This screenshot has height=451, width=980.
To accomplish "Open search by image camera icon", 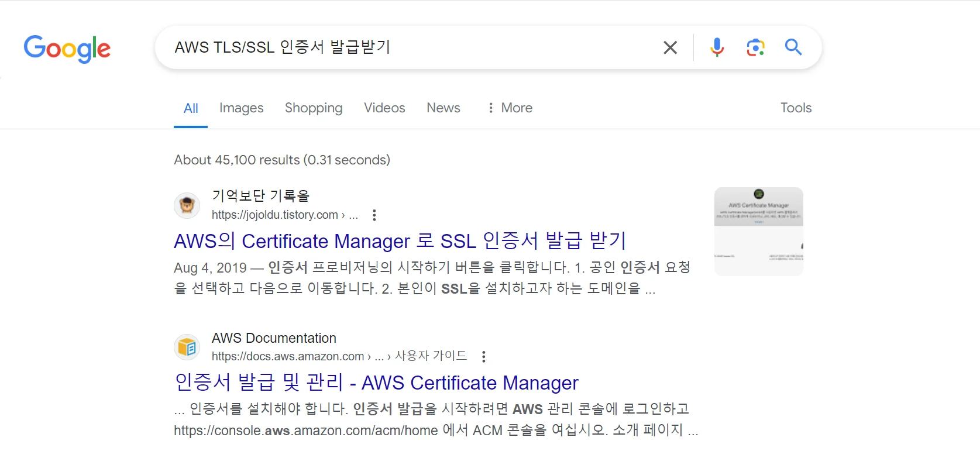I will [755, 47].
